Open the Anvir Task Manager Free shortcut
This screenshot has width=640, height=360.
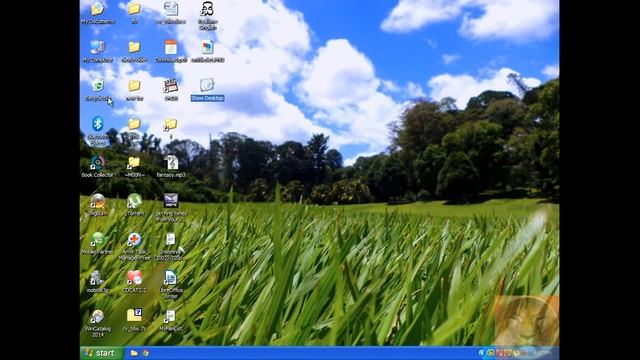coord(134,239)
